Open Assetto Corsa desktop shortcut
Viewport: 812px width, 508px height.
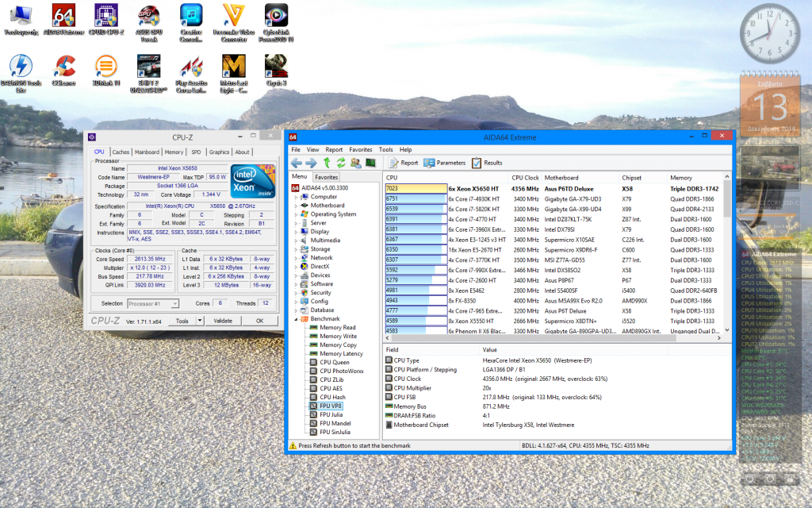pyautogui.click(x=191, y=74)
